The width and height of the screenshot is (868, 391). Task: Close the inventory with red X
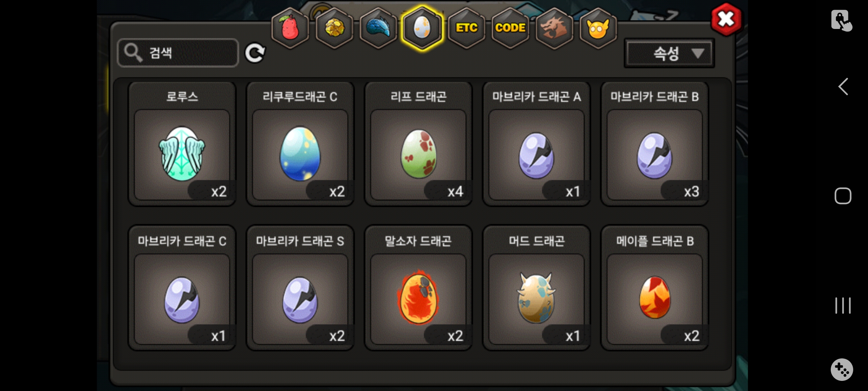point(726,20)
